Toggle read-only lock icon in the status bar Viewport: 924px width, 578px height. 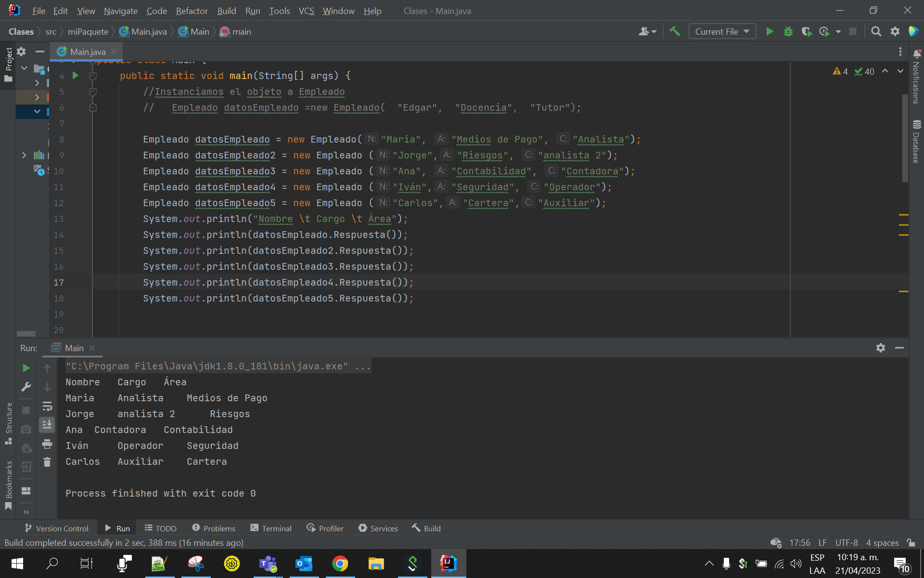tap(911, 543)
